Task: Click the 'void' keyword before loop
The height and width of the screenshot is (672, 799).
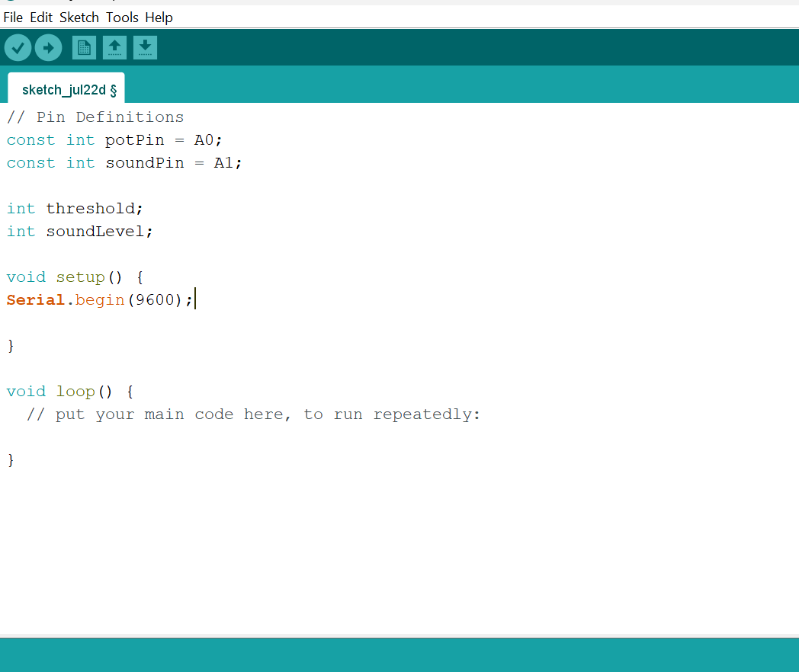Action: point(26,392)
